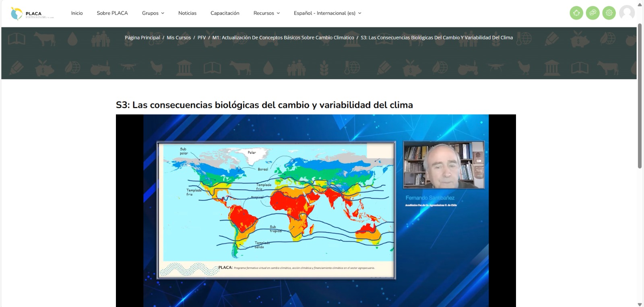The width and height of the screenshot is (644, 307).
Task: Expand the Grupos dropdown menu
Action: pos(153,13)
